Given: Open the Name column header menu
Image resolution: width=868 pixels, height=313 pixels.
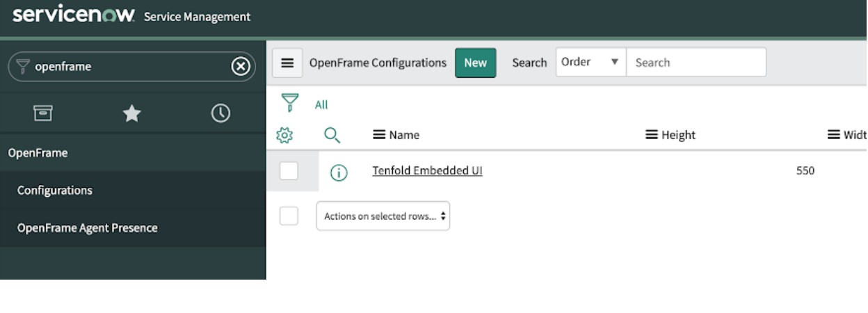Looking at the screenshot, I should [380, 135].
